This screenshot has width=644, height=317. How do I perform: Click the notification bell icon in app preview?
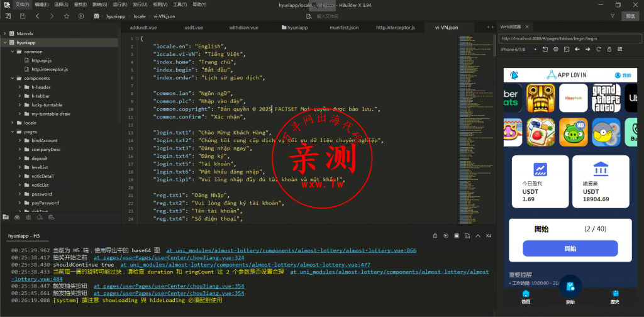[x=514, y=75]
